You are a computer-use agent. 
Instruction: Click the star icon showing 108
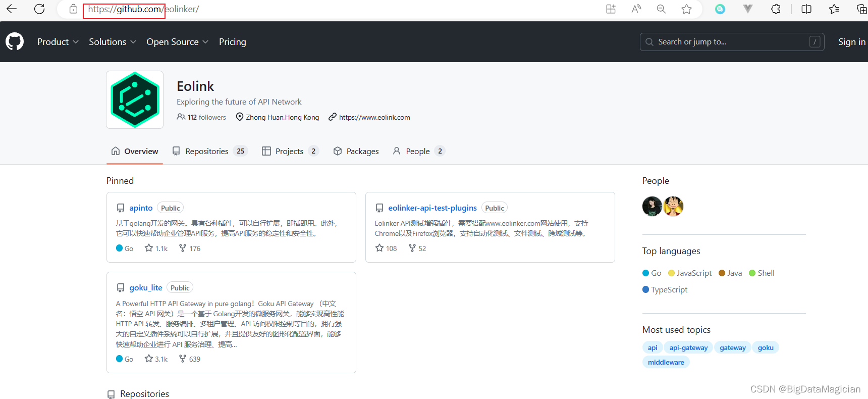coord(379,248)
